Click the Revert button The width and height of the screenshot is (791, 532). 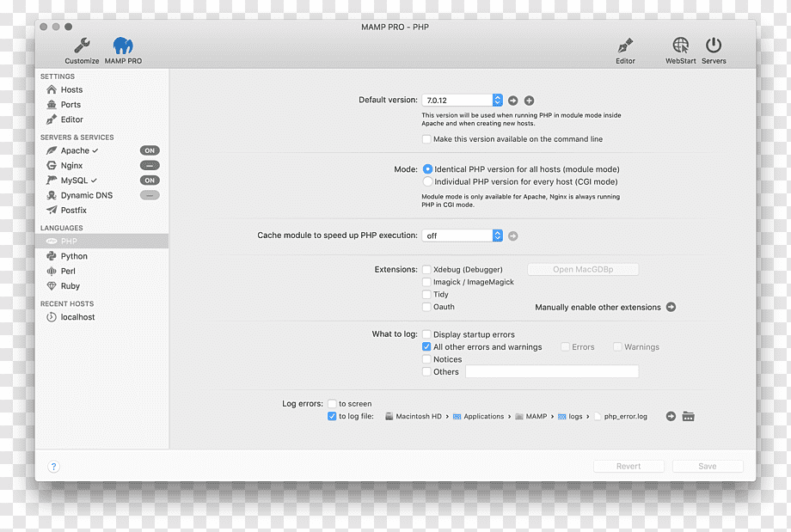(629, 467)
